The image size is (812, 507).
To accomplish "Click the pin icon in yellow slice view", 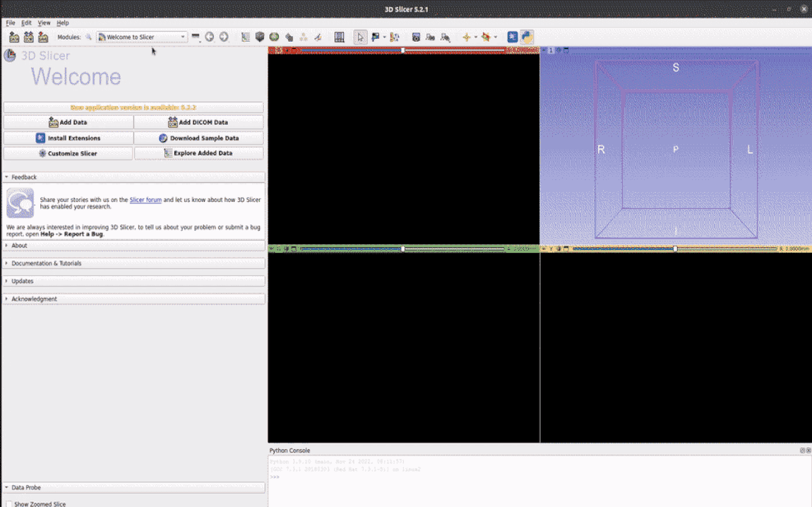I will coord(544,249).
